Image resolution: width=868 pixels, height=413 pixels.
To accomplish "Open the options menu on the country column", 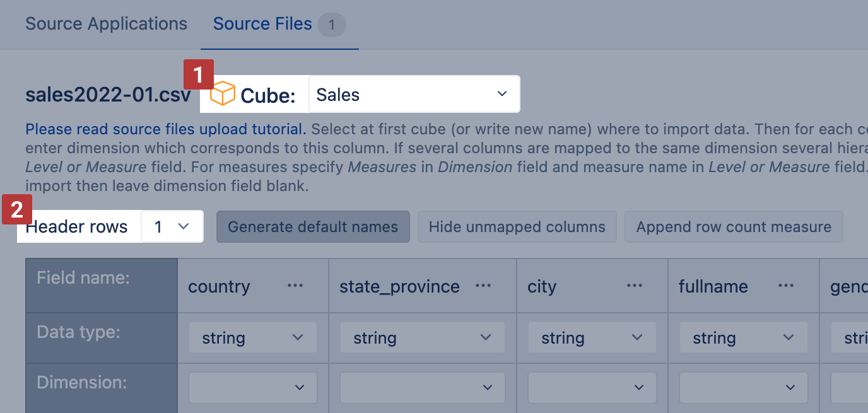I will click(295, 285).
